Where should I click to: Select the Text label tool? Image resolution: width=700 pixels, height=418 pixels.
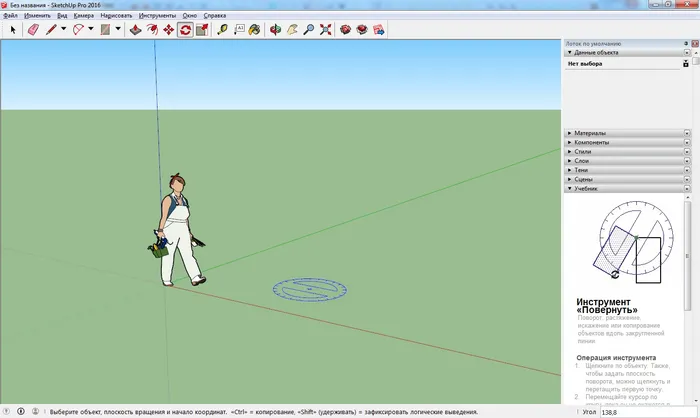[x=239, y=30]
